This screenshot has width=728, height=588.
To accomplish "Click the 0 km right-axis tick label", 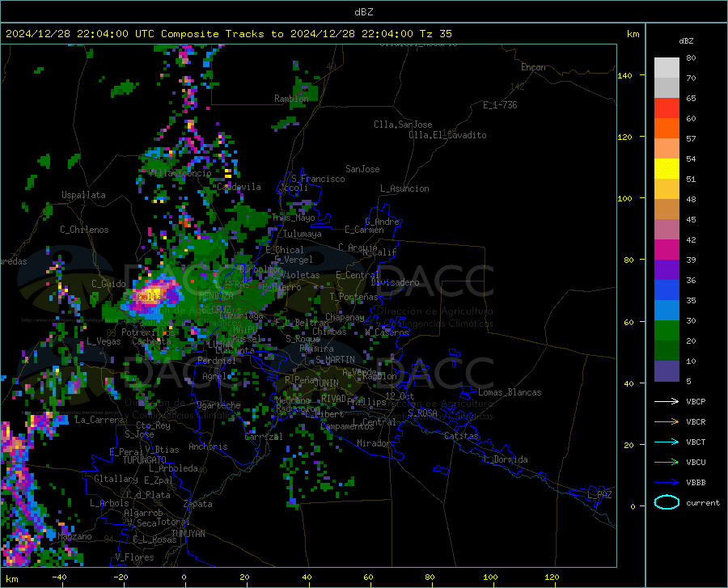I will pos(633,506).
